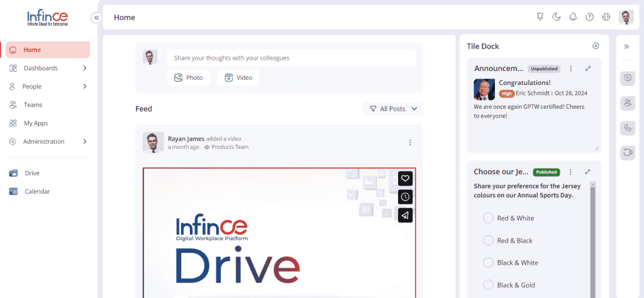Viewport: 644px width, 298px height.
Task: Open user profile avatar in top bar
Action: [x=626, y=17]
